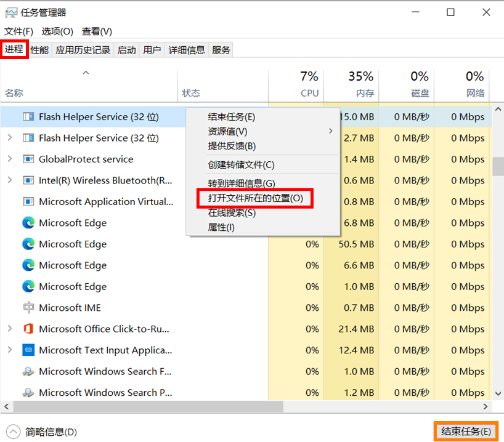This screenshot has width=504, height=442.
Task: Choose 提供反馈(B) in the context menu
Action: point(232,146)
